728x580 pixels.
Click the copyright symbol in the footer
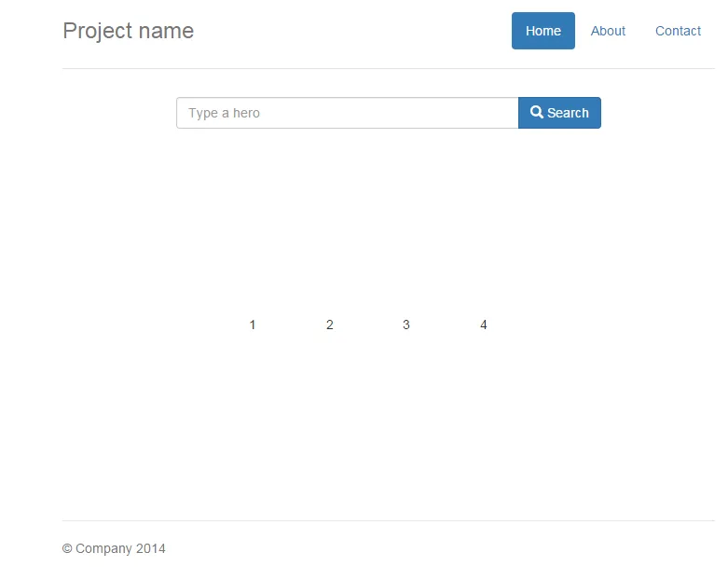tap(67, 548)
